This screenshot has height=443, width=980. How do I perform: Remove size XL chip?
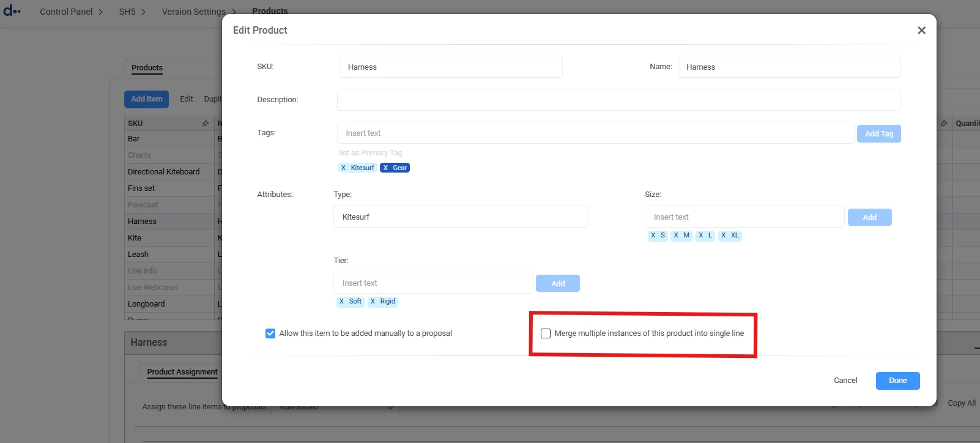click(724, 236)
